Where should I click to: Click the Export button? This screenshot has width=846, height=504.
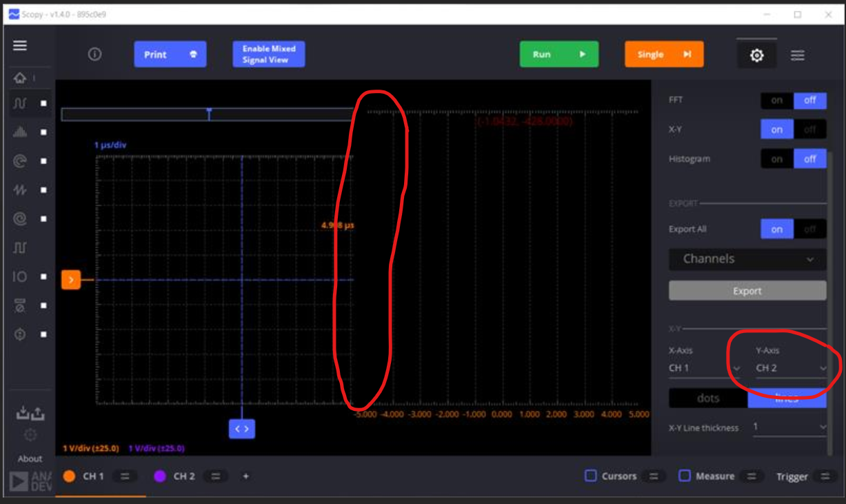coord(747,290)
